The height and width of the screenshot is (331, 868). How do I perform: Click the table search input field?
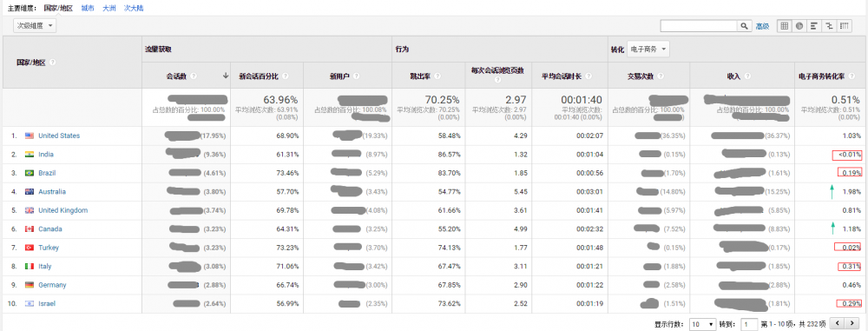tap(699, 26)
